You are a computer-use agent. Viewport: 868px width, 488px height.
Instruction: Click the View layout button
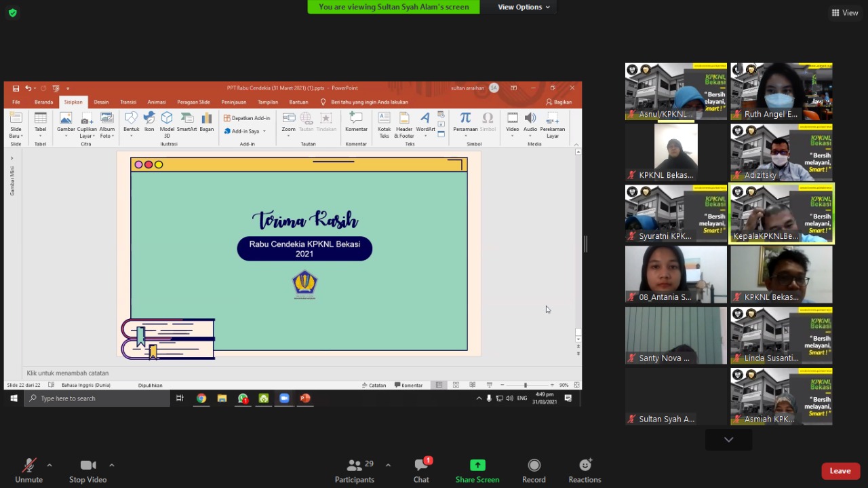click(845, 13)
